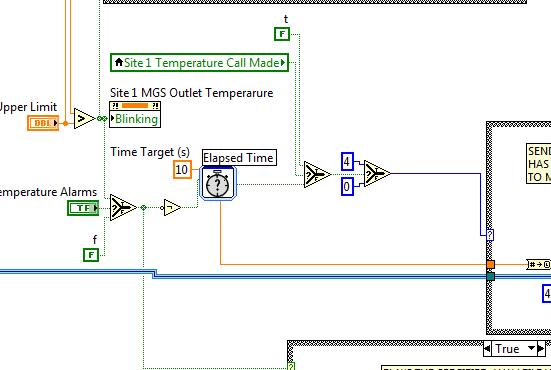Click the blue numeric constant 4
Image resolution: width=551 pixels, height=370 pixels.
tap(347, 162)
